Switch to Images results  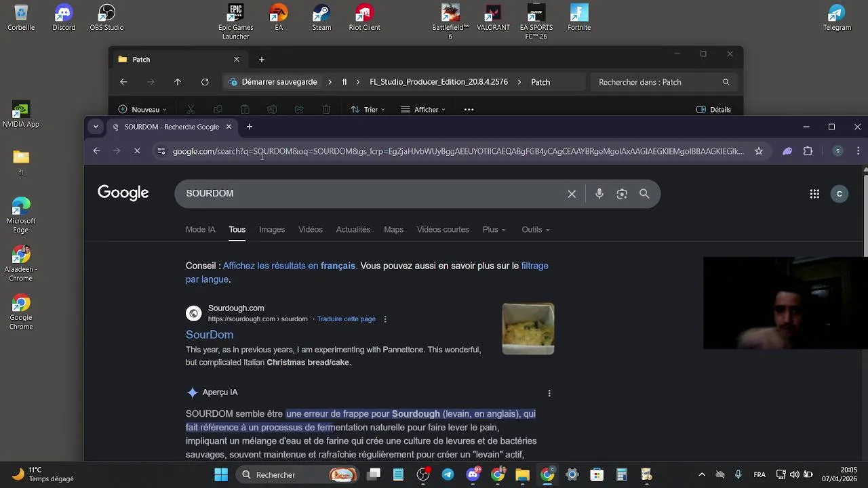coord(272,230)
